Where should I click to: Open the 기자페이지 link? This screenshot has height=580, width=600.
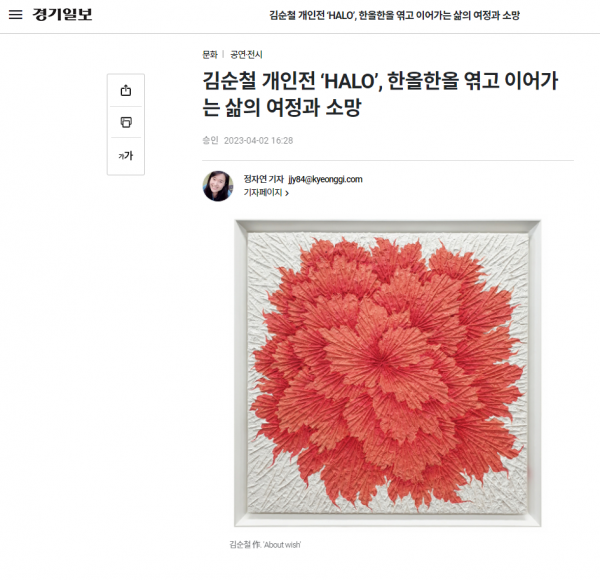click(263, 192)
